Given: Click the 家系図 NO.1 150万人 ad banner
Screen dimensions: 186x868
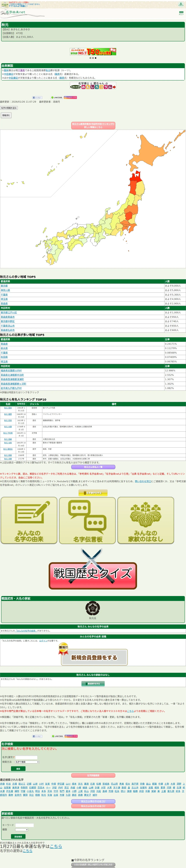Looking at the screenshot, I should pos(93,52).
